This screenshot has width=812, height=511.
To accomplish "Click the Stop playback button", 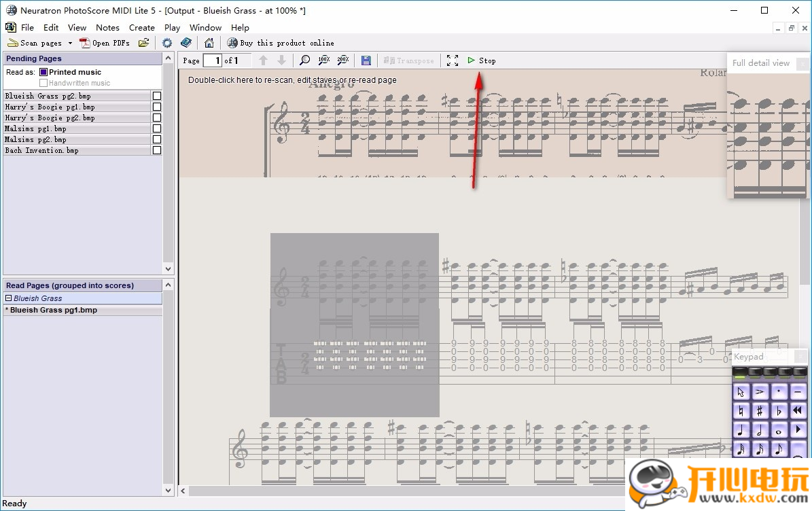I will (482, 60).
